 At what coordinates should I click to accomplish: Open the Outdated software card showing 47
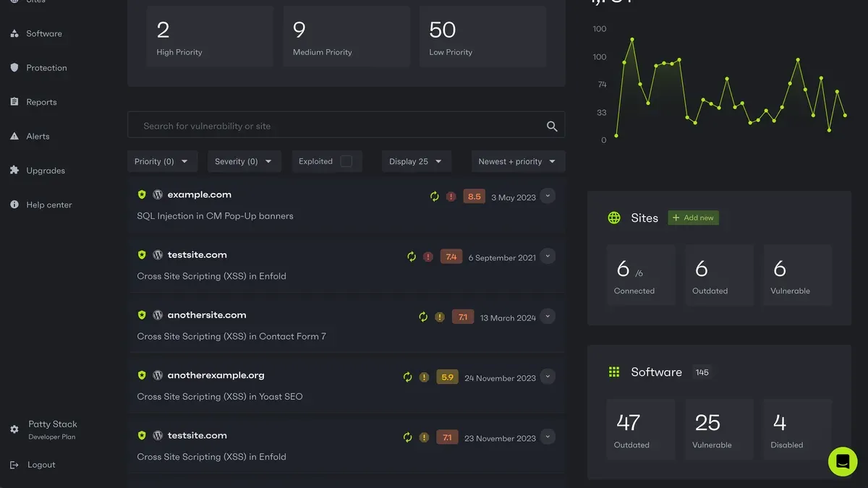coord(641,429)
